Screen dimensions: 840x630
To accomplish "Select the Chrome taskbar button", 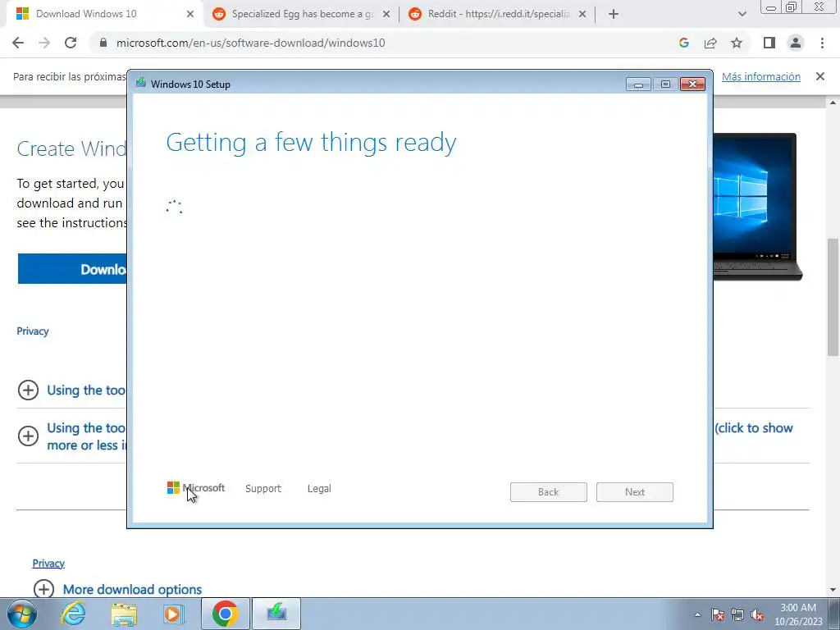I will click(x=225, y=614).
